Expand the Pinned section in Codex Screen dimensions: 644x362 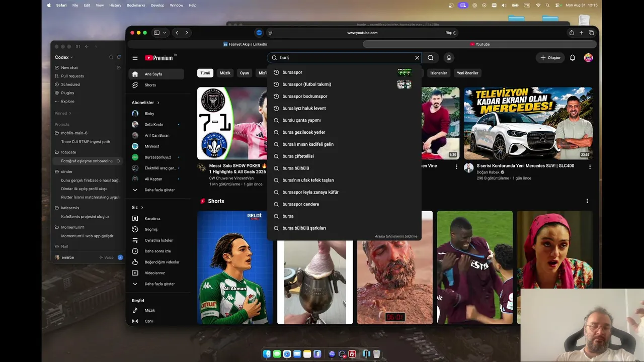63,113
